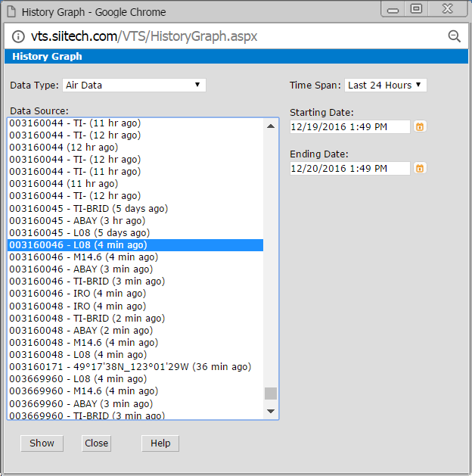Select 003669960 - L08 (4 min ago)
472x476 pixels.
(x=135, y=379)
